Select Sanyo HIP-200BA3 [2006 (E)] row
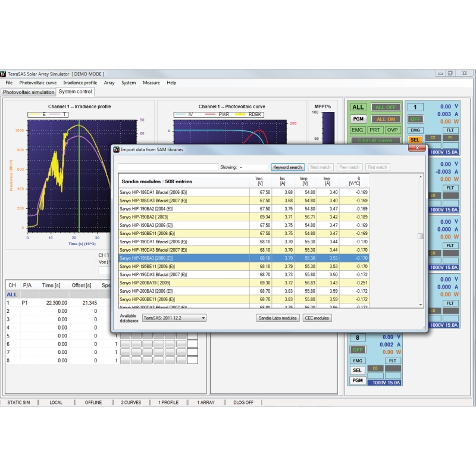The height and width of the screenshot is (476, 476). coord(243,291)
